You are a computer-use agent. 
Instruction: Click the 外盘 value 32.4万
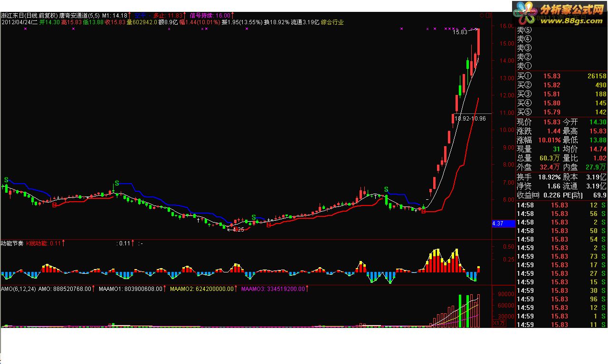(x=550, y=167)
